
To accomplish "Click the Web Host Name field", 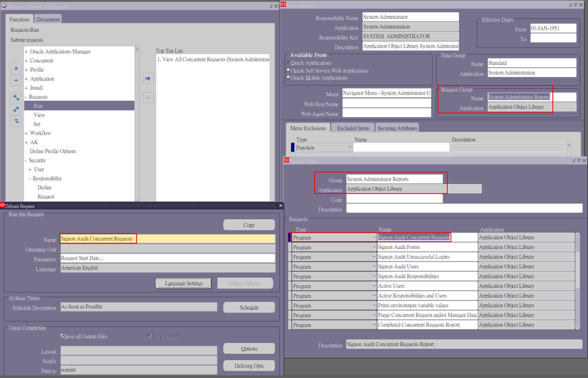I will (386, 103).
